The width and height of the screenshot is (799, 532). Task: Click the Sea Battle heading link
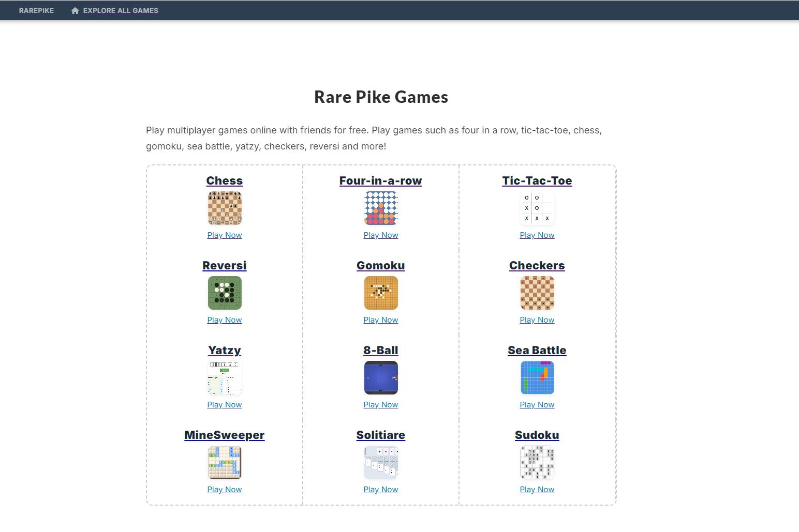[x=537, y=350]
